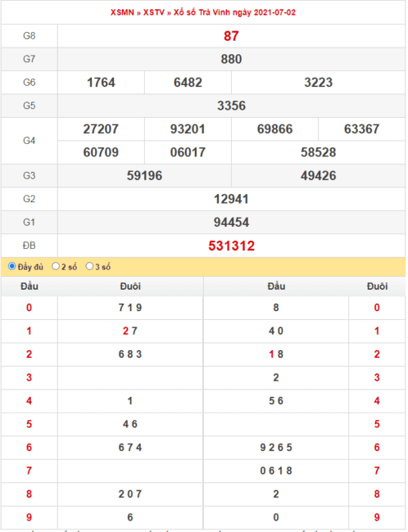This screenshot has width=408, height=532.
Task: Select the "3 số" radio option
Action: 89,266
